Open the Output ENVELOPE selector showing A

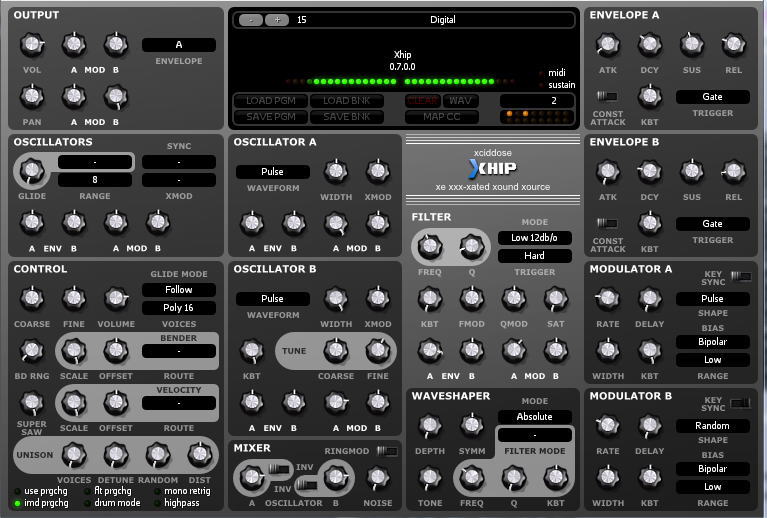tap(179, 45)
